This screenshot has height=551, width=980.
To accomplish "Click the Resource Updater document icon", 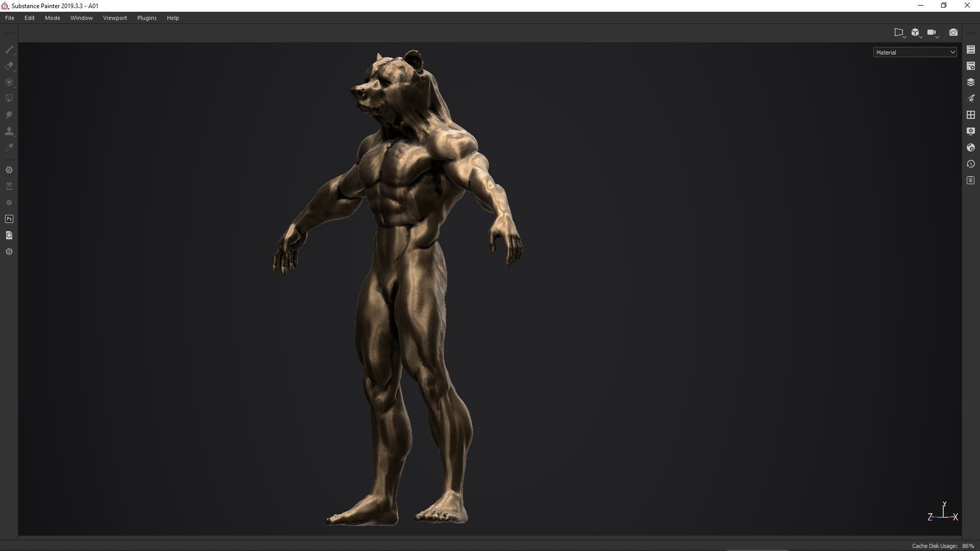I will point(9,235).
